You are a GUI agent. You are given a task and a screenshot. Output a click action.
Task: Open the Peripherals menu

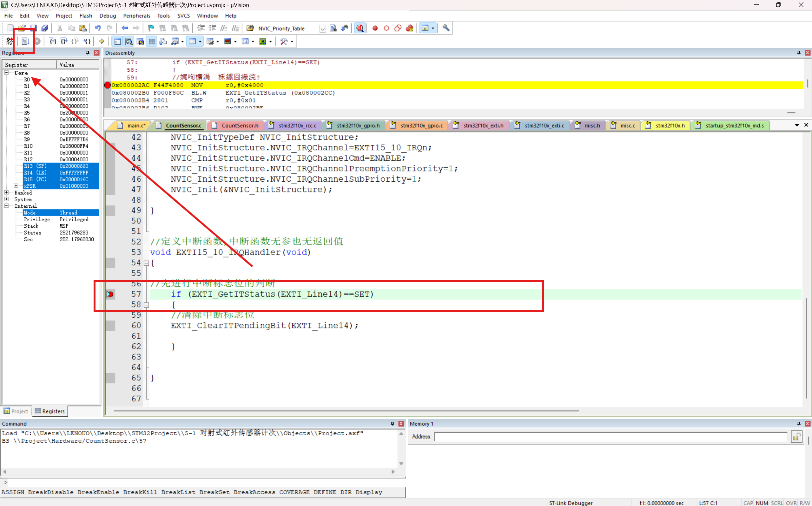pos(137,16)
